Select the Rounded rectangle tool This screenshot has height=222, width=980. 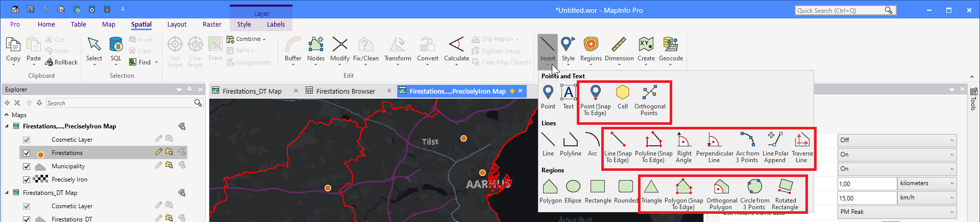click(626, 191)
